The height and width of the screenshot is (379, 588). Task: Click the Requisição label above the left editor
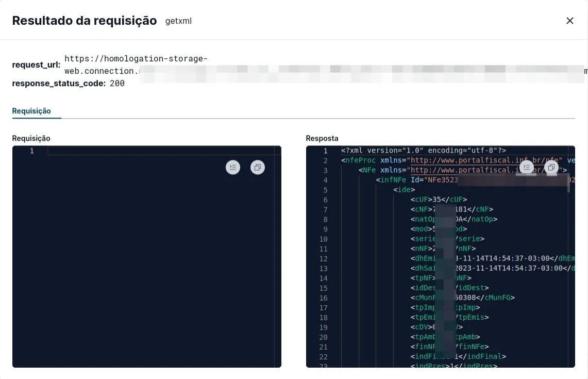[31, 138]
